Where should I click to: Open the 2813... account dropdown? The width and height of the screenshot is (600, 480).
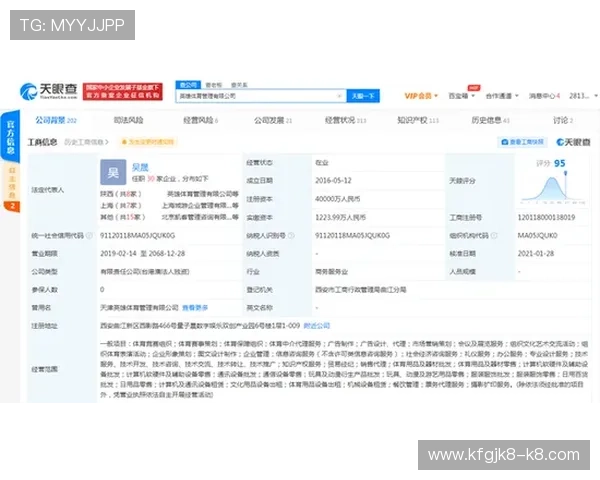[x=583, y=96]
